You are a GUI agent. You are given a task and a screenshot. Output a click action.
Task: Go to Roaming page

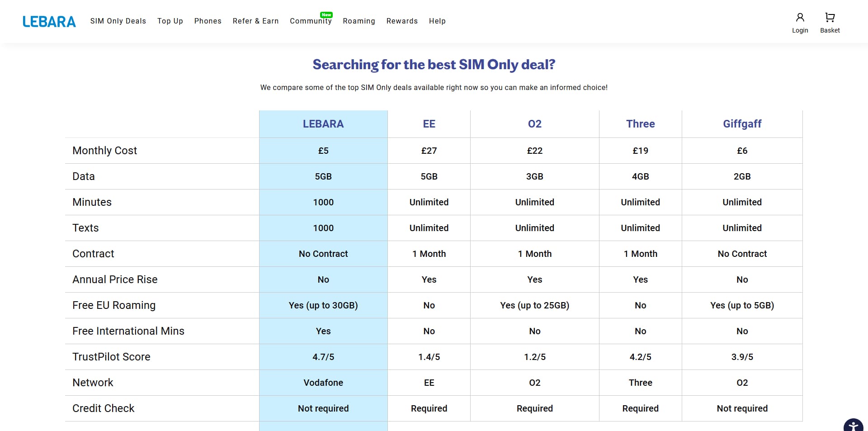[x=359, y=21]
